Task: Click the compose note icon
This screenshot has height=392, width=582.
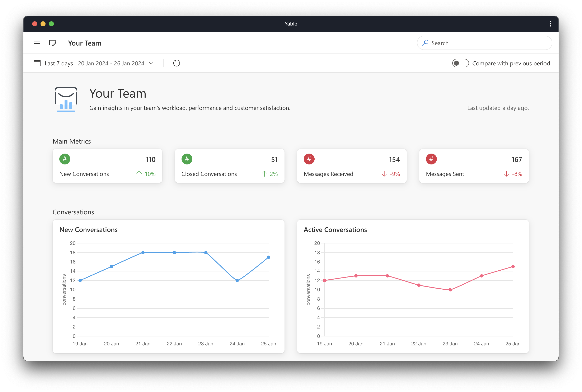Action: coord(52,43)
